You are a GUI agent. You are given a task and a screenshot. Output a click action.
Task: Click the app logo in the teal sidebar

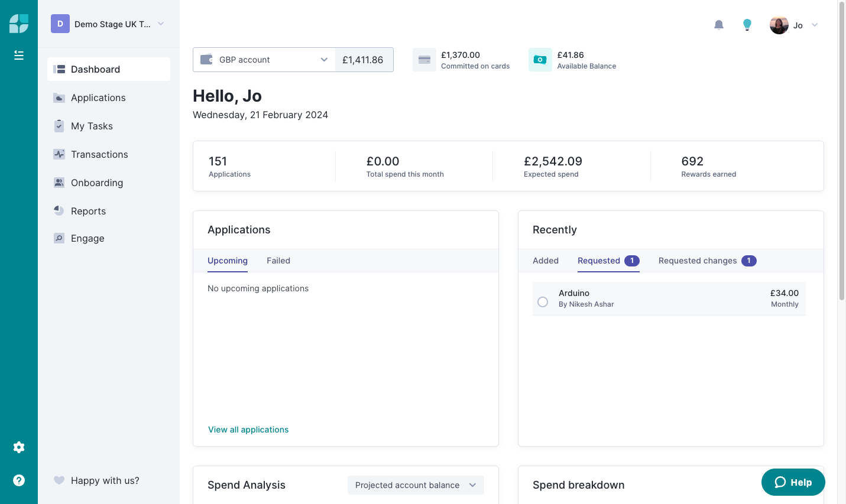pyautogui.click(x=19, y=24)
